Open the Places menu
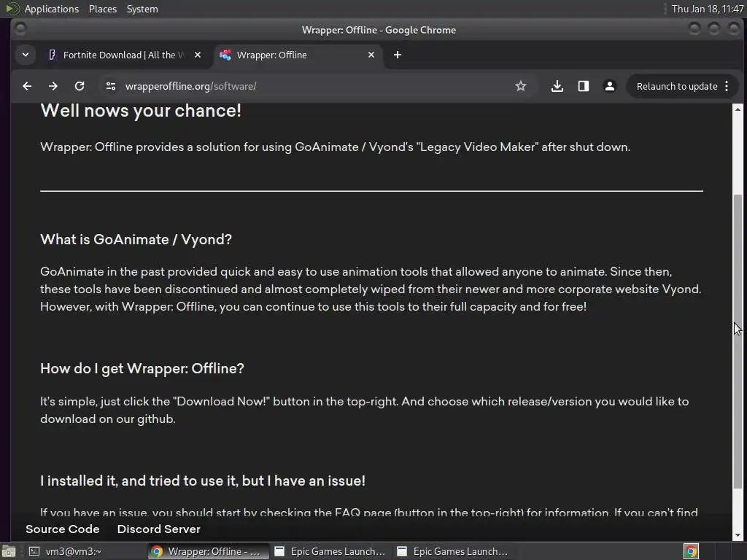Screen dimensions: 747x560 click(102, 9)
